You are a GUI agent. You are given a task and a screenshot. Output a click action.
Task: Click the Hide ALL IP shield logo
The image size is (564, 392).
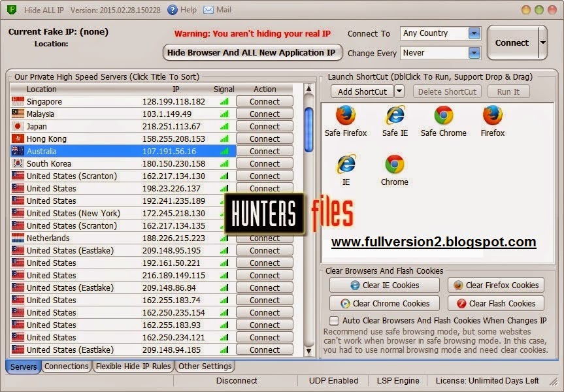[12, 9]
